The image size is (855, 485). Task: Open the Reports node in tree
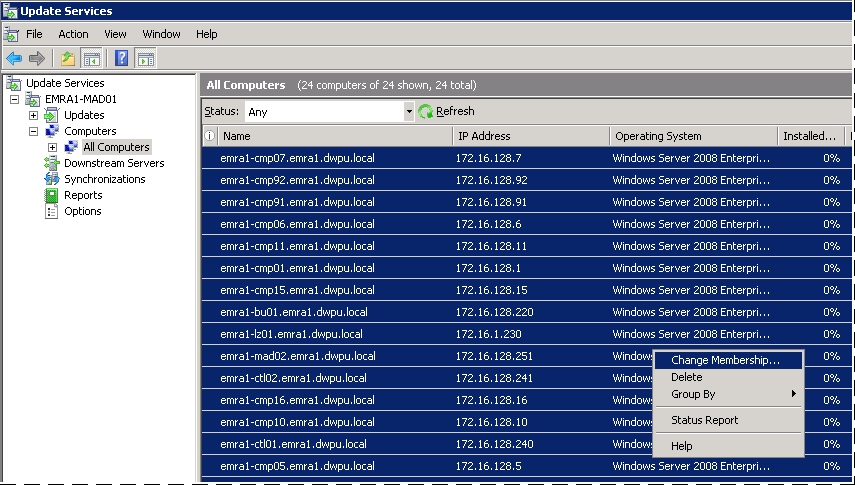coord(82,195)
